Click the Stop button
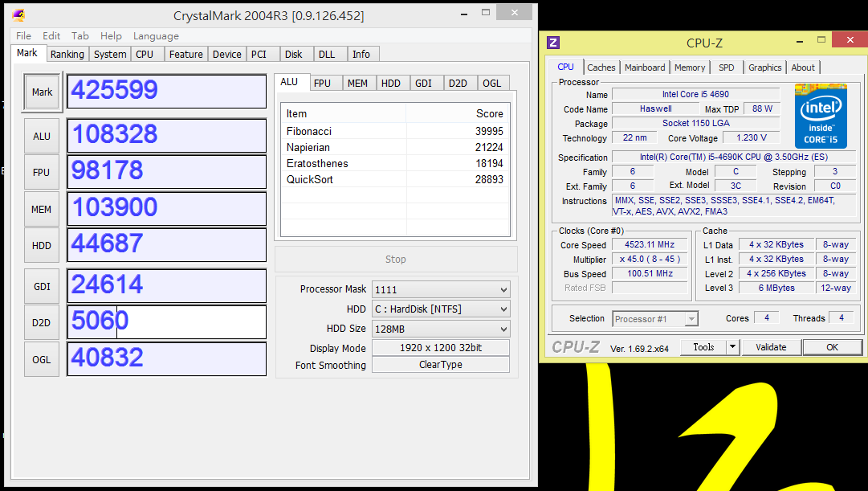 [x=396, y=260]
